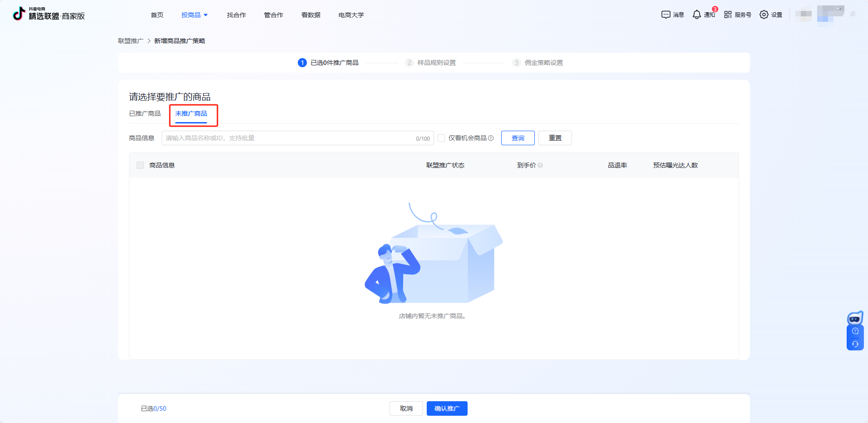Open the 服务号 grid icon
The height and width of the screenshot is (423, 868).
pos(728,15)
